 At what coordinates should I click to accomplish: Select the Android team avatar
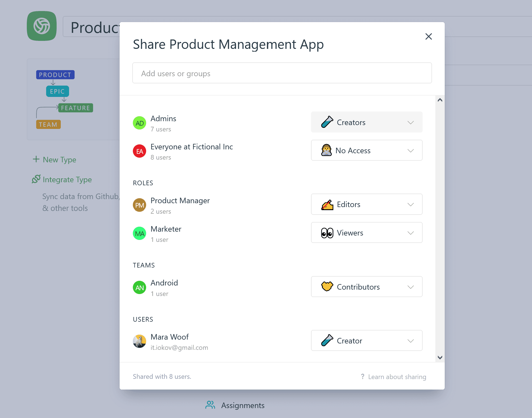click(x=139, y=287)
